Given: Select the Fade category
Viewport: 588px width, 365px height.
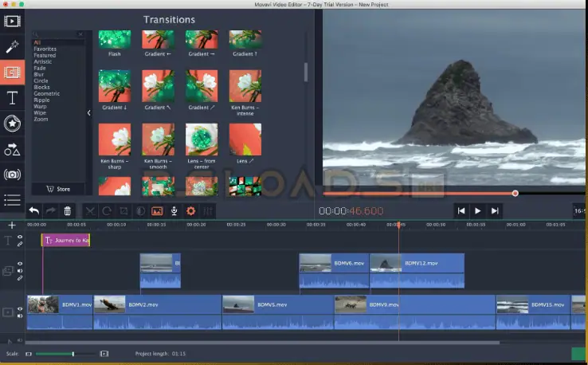Looking at the screenshot, I should coord(40,68).
